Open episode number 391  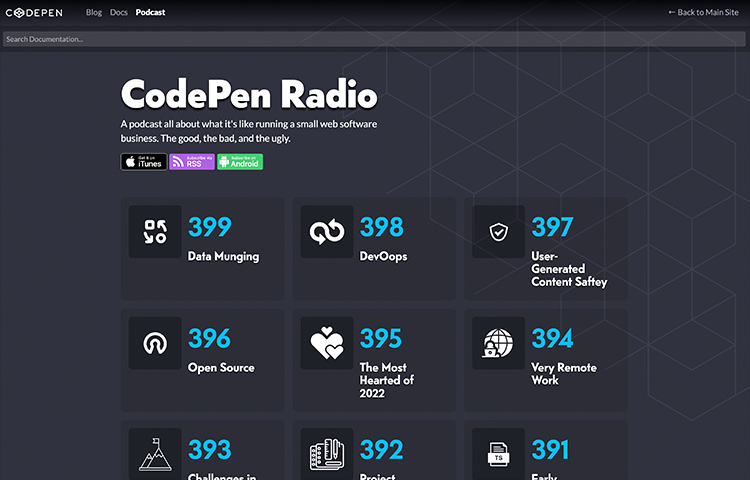550,450
